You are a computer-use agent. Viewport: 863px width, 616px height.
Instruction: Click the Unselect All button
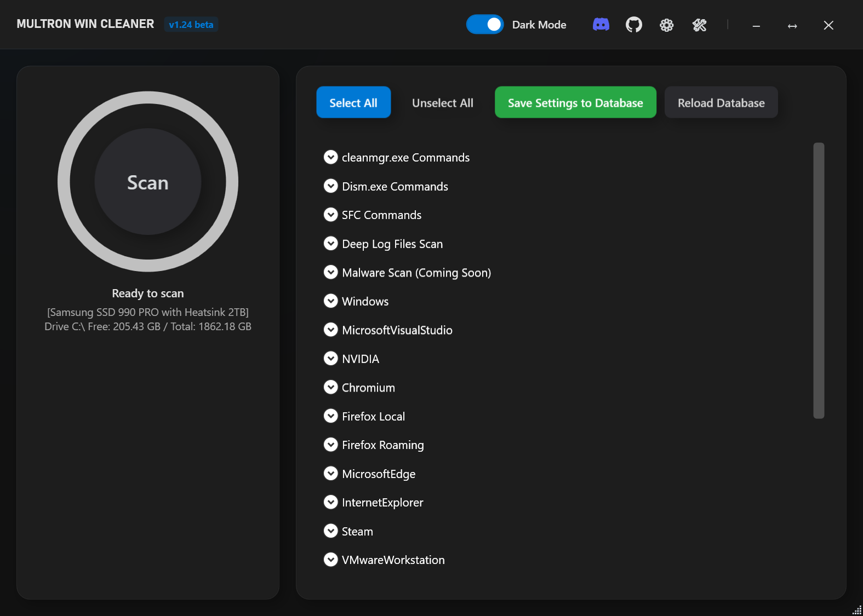pos(443,102)
